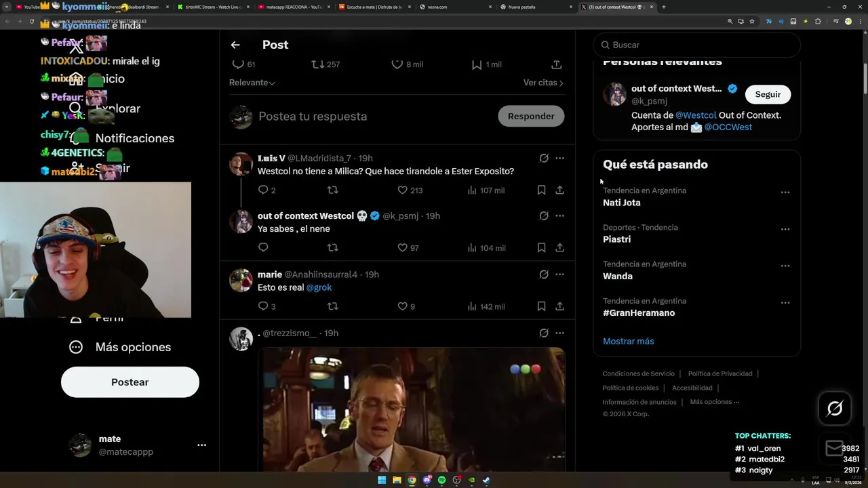Screen dimensions: 868x488
Task: Click the main post reply icon showing 61
Action: point(238,64)
